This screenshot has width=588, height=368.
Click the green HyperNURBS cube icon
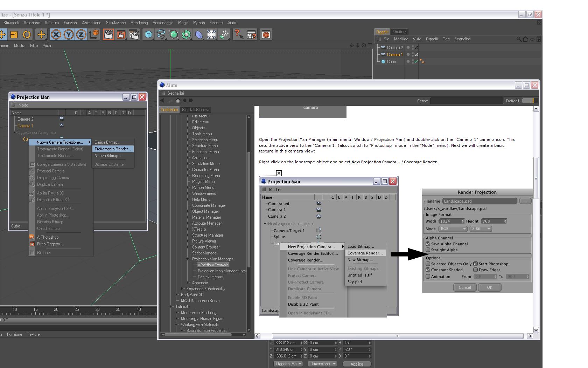(x=174, y=34)
